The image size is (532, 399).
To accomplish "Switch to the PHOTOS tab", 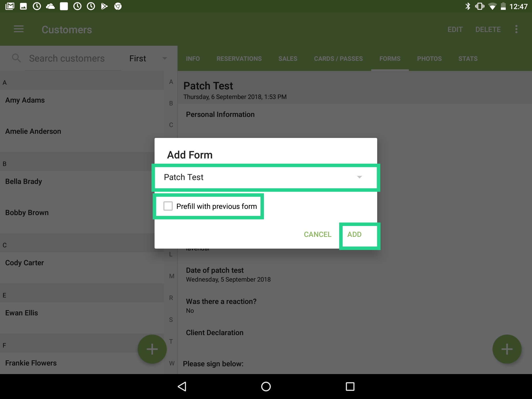I will click(x=429, y=58).
